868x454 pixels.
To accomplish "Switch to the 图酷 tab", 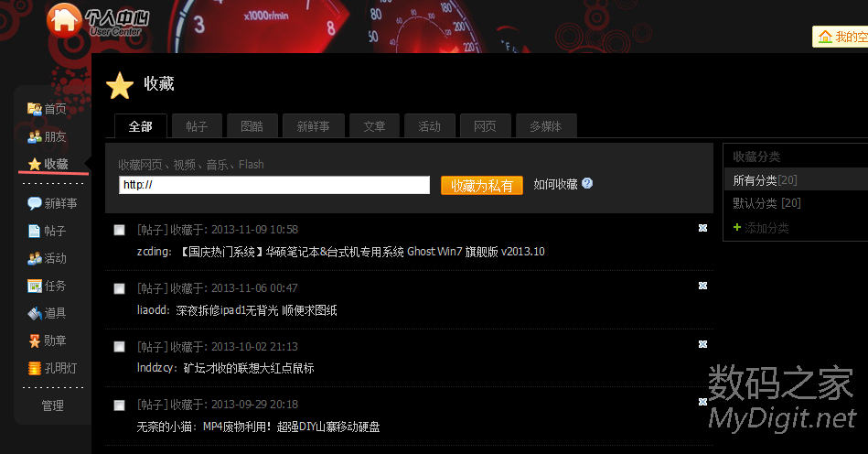I will tap(252, 126).
